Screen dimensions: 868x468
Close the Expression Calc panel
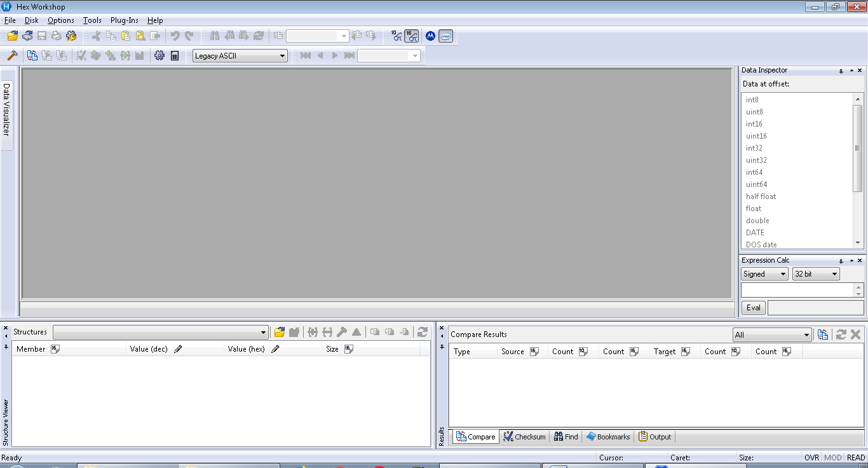[860, 261]
